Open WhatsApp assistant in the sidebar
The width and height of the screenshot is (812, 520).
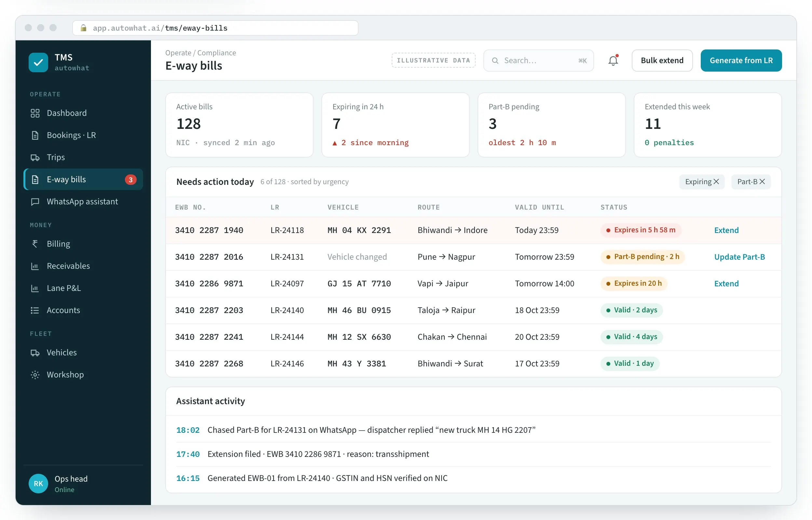(x=83, y=201)
